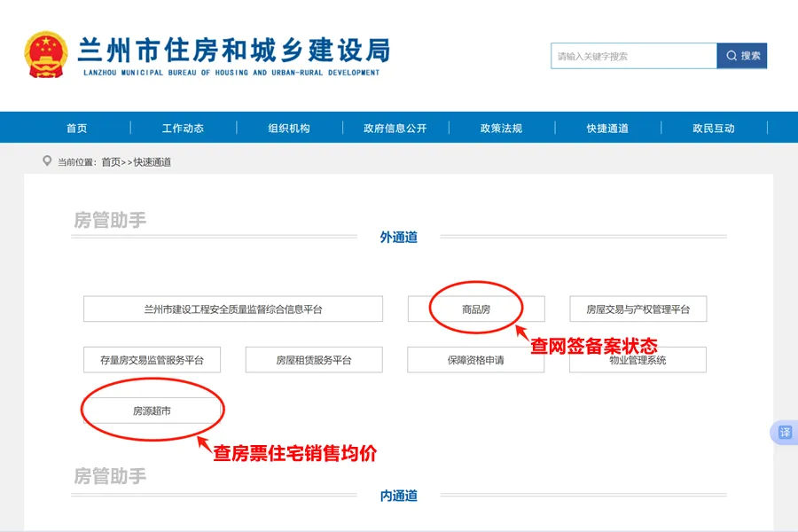Click the location pin icon in breadcrumb

coord(47,161)
